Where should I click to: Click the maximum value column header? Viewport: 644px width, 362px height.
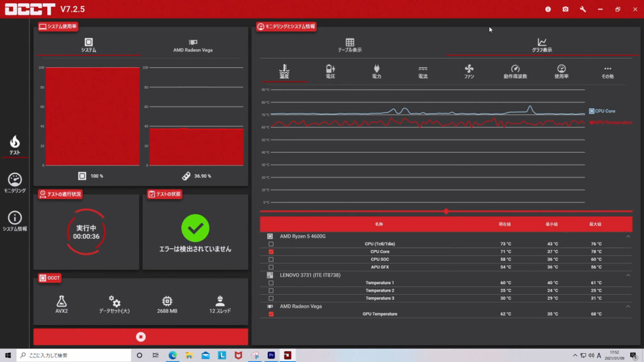[x=595, y=224]
